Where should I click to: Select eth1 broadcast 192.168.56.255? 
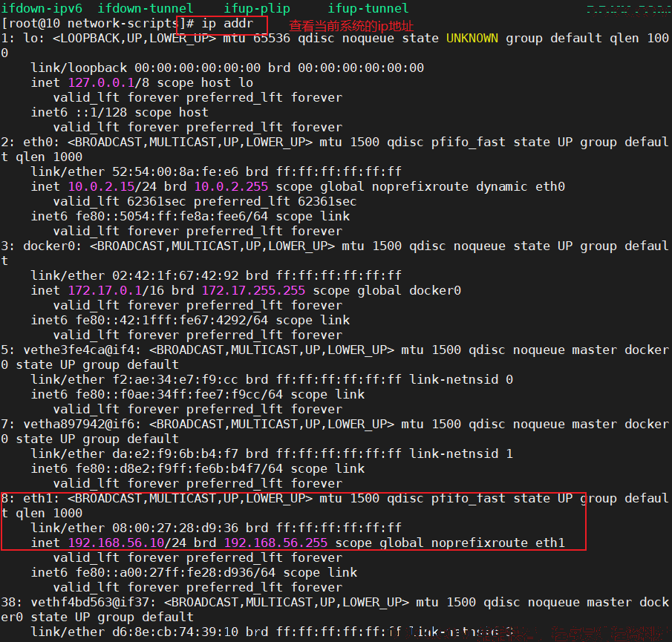[x=275, y=543]
